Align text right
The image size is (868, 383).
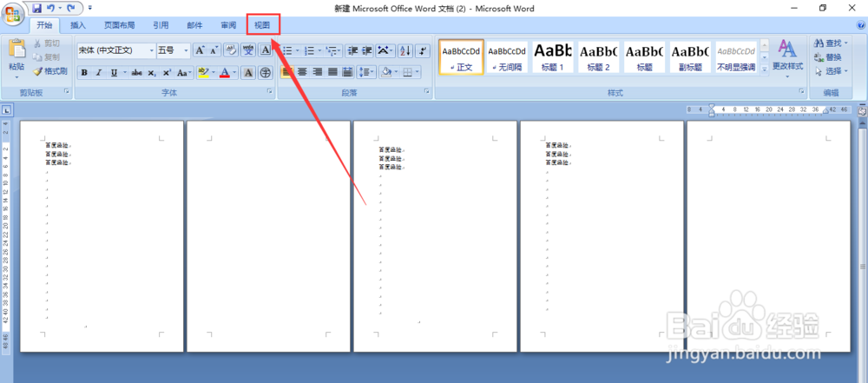[317, 72]
